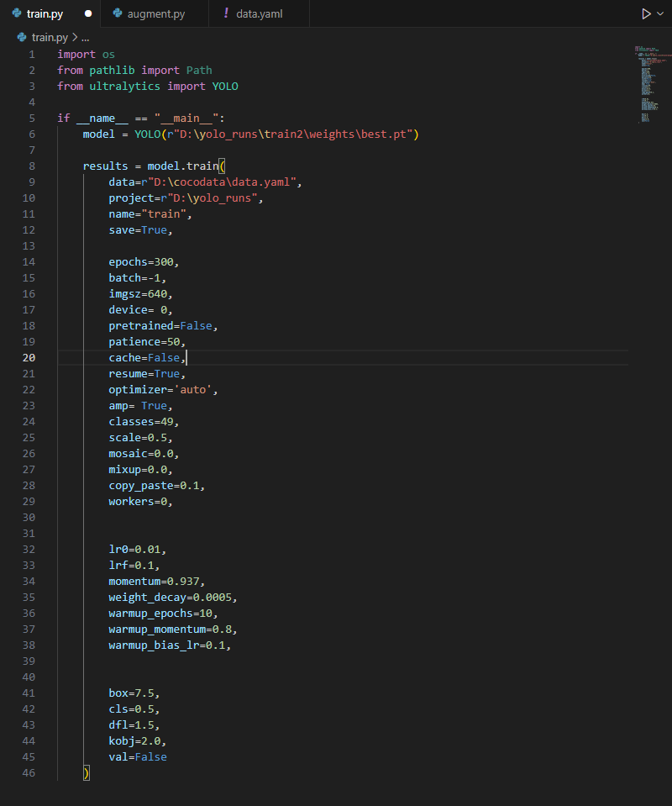Viewport: 672px width, 806px height.
Task: Click 'kobj=2.0' on line 44
Action: [x=134, y=741]
